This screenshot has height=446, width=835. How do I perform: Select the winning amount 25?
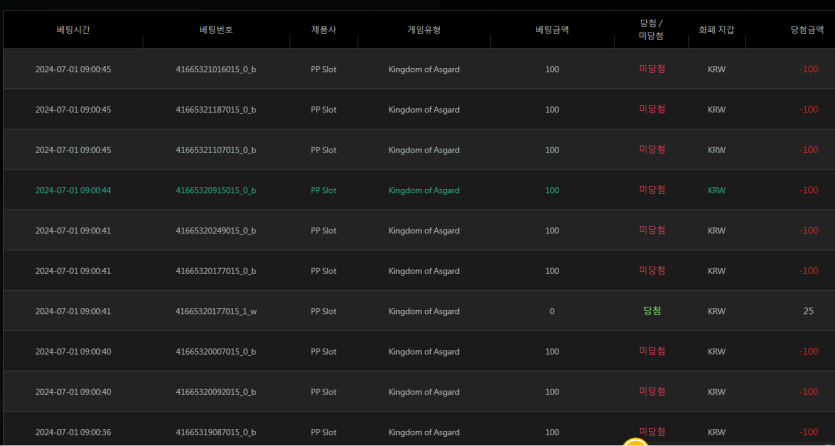(808, 311)
